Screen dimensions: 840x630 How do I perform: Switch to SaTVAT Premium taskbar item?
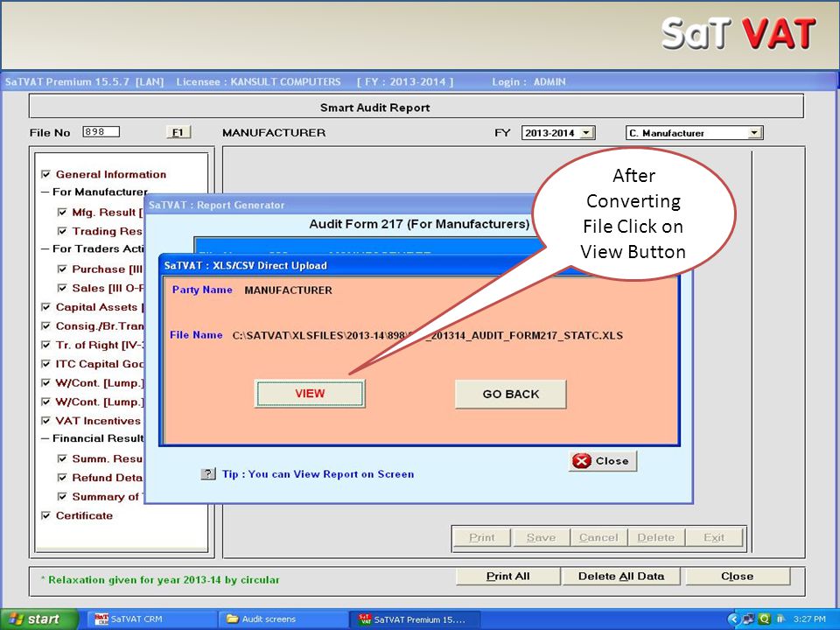[x=415, y=619]
